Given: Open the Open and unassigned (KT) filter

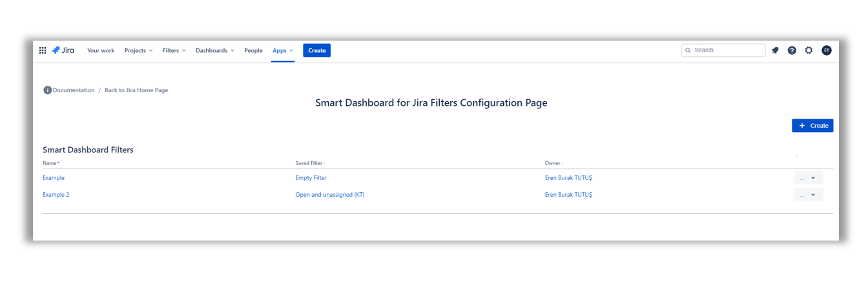Looking at the screenshot, I should [330, 195].
